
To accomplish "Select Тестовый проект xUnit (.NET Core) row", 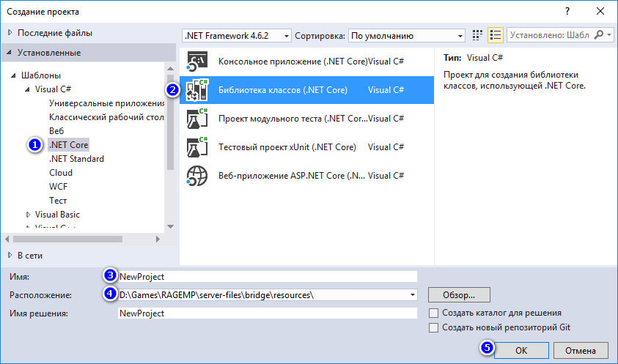I will (x=306, y=147).
